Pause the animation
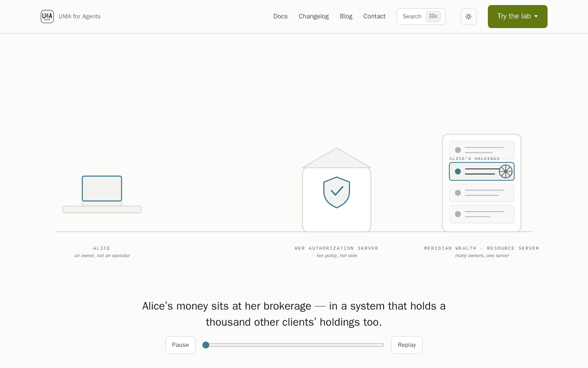588x368 pixels. coord(181,345)
